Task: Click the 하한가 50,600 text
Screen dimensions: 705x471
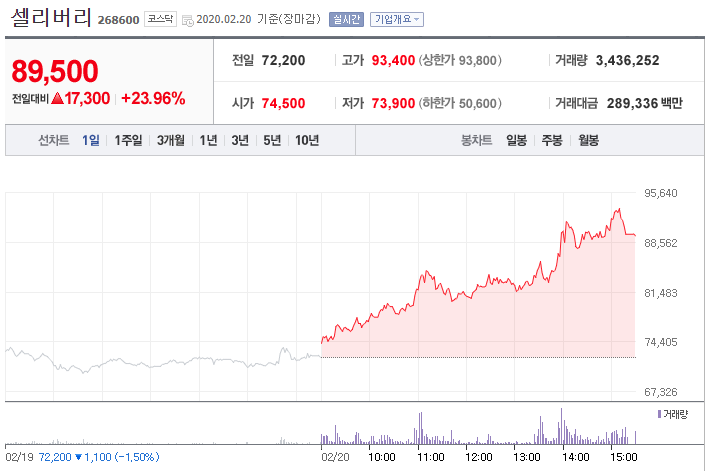Action: click(x=460, y=103)
